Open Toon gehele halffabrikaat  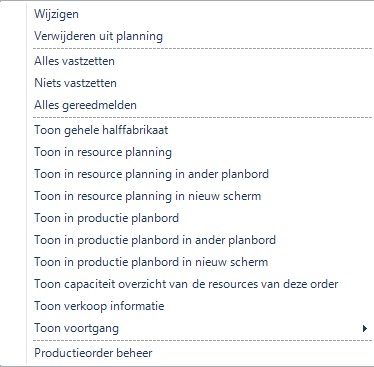(200, 130)
